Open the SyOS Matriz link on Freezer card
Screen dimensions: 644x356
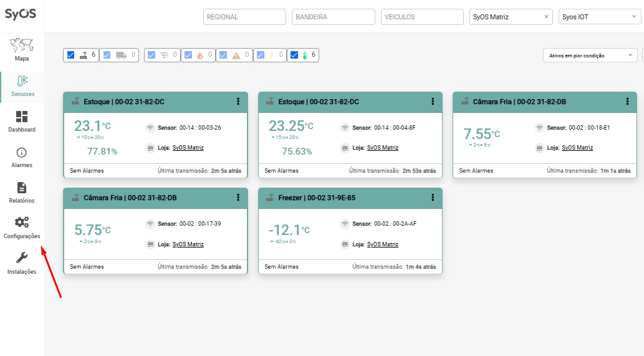tap(382, 244)
